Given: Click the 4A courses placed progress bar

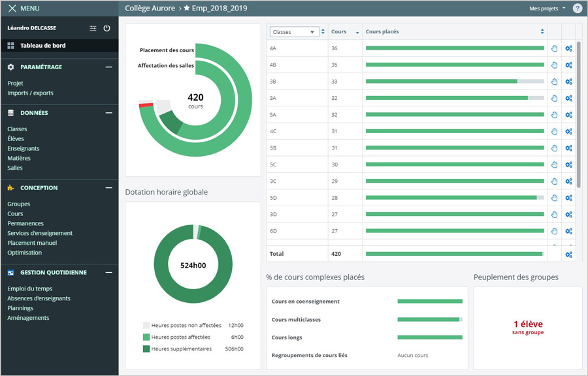Looking at the screenshot, I should (454, 48).
